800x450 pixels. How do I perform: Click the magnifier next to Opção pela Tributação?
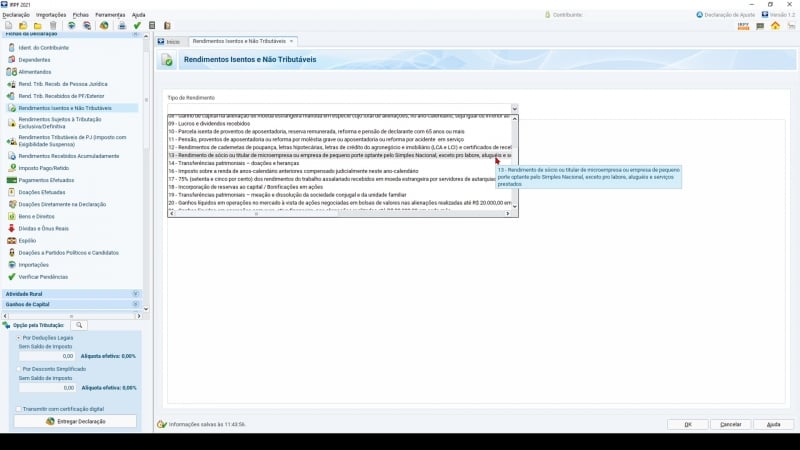pos(79,325)
